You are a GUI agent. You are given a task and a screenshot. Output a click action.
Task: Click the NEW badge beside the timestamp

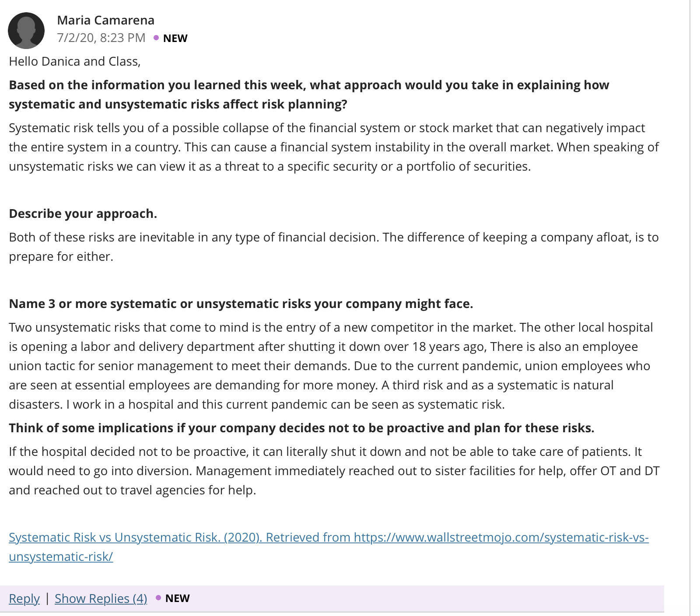[x=175, y=38]
